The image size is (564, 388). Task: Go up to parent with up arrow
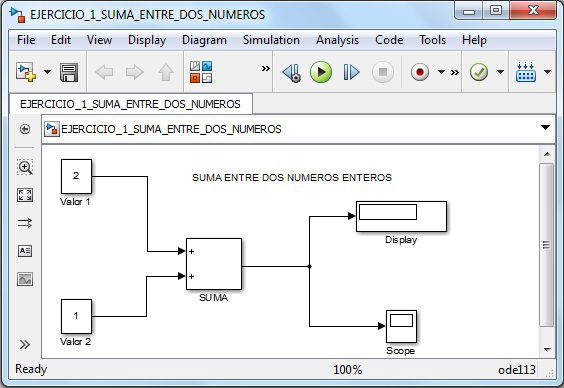[165, 72]
